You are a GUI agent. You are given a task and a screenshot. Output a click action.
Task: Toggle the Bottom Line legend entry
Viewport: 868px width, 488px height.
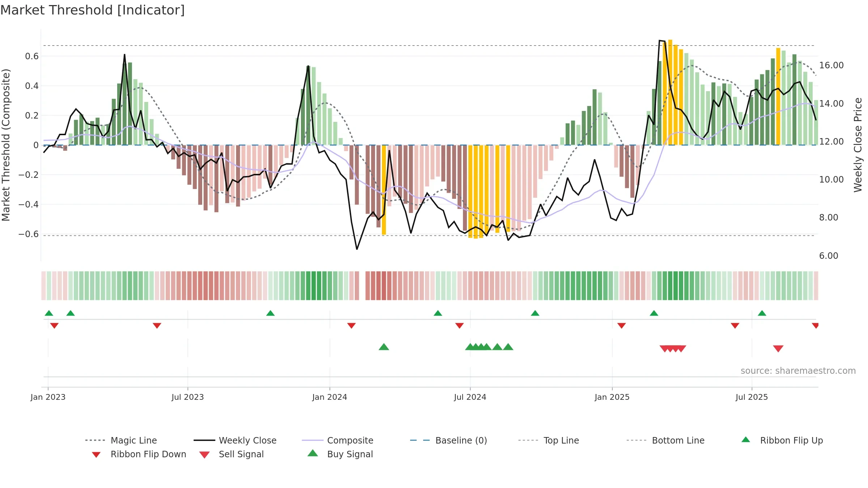tap(665, 440)
